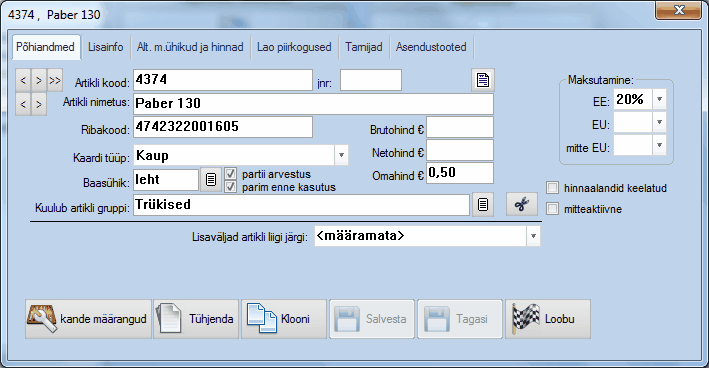Image resolution: width=709 pixels, height=368 pixels.
Task: Open the mitte EU tax dropdown
Action: [659, 146]
